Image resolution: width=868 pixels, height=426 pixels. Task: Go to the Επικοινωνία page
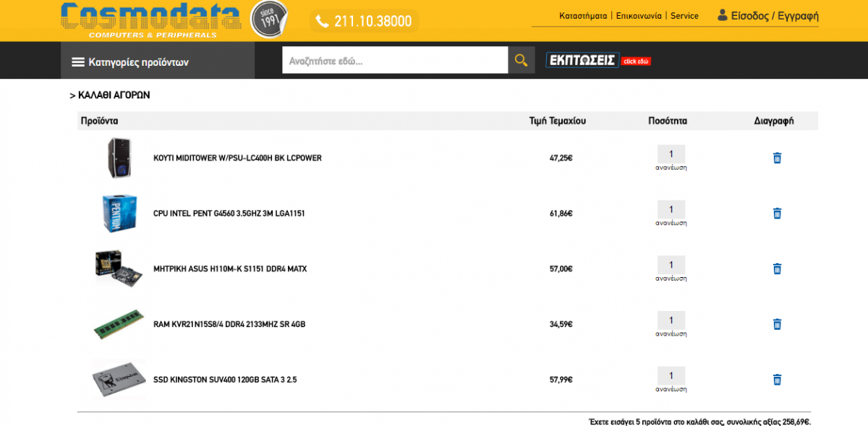point(639,15)
